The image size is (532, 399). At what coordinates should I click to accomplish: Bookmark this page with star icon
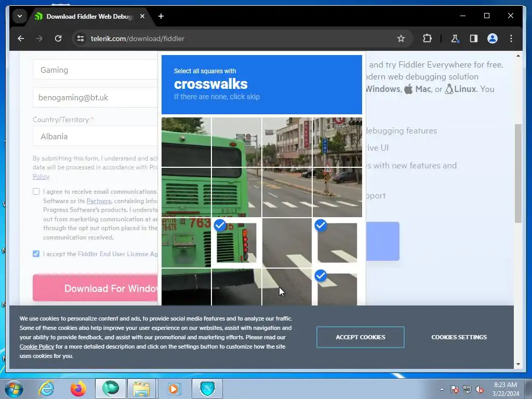click(401, 38)
